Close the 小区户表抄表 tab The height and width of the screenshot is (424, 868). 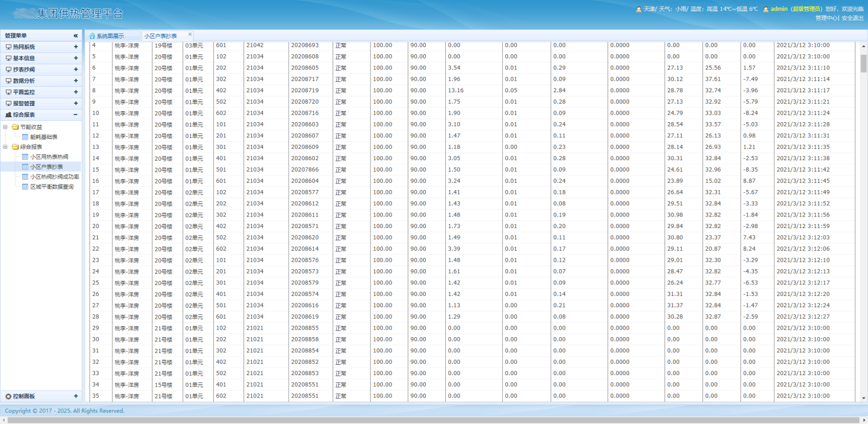(189, 35)
